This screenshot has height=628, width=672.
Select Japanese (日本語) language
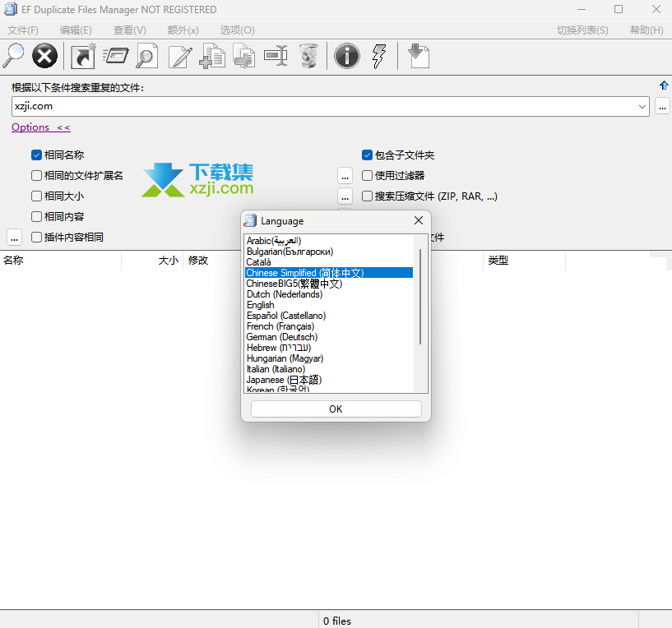[329, 380]
